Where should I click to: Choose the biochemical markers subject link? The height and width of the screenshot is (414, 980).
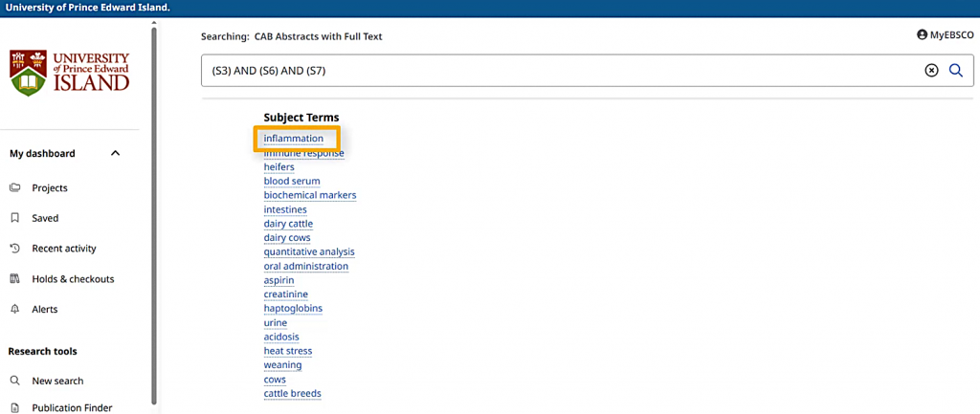click(x=310, y=195)
